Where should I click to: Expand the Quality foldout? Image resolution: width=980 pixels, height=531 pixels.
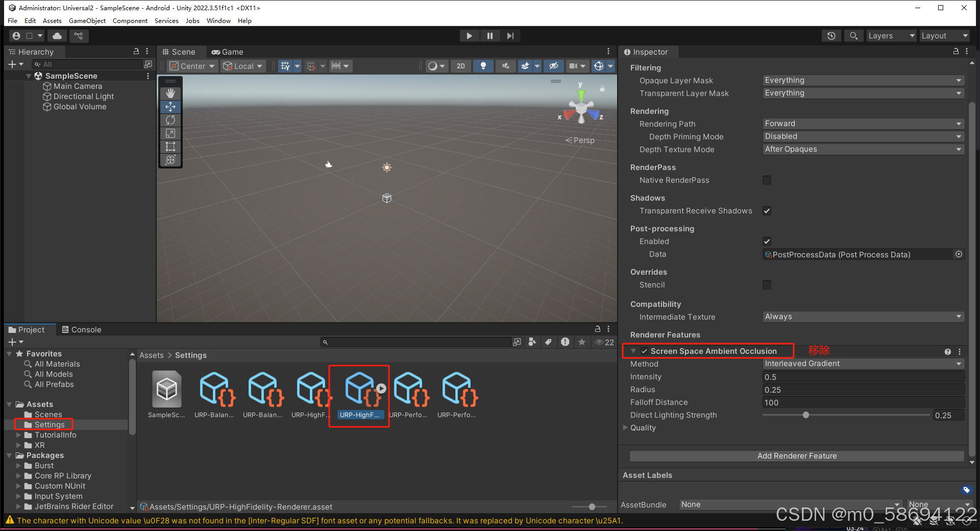point(625,428)
